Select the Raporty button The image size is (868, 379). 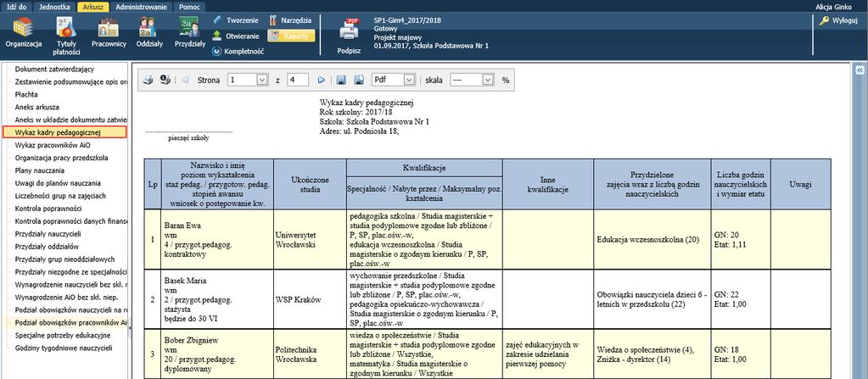(x=291, y=36)
